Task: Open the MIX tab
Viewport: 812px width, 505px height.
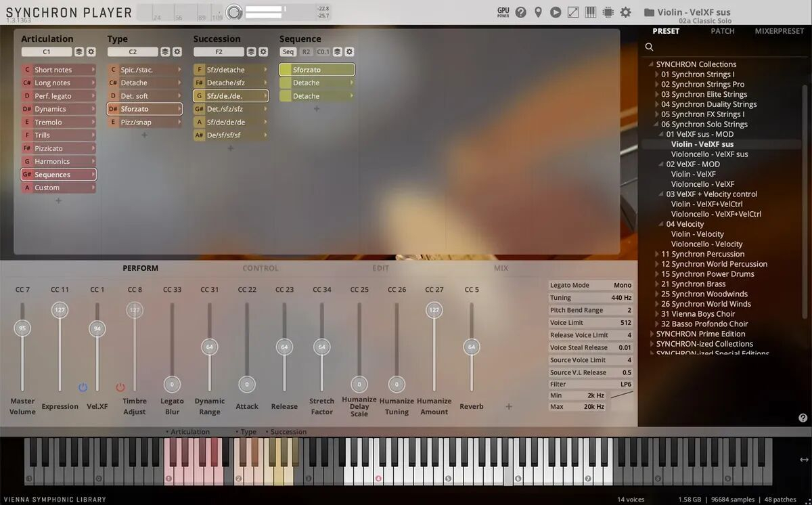Action: [501, 268]
